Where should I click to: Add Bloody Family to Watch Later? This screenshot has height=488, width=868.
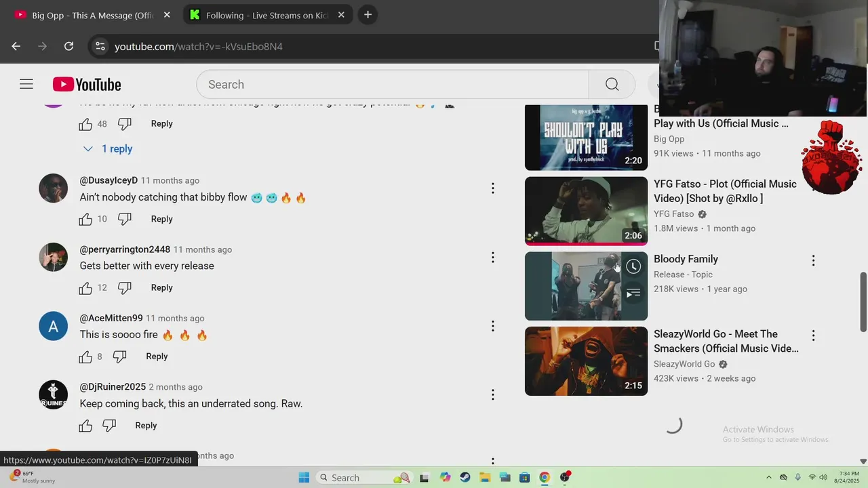tap(633, 266)
